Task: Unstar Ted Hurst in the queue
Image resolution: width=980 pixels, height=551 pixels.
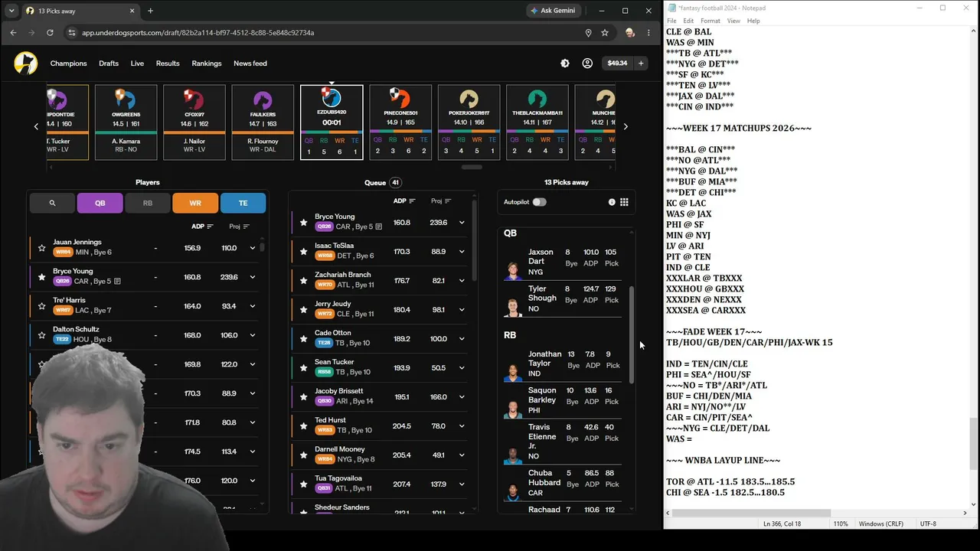Action: click(304, 426)
